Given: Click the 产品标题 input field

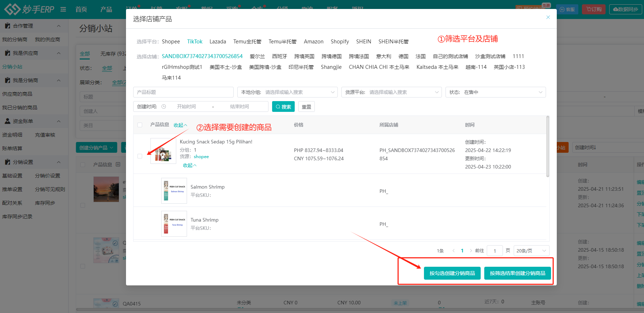Looking at the screenshot, I should 183,92.
